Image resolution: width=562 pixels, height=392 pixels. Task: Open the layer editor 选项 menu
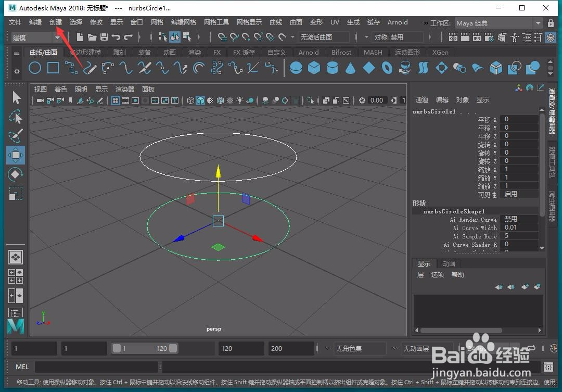pyautogui.click(x=437, y=275)
